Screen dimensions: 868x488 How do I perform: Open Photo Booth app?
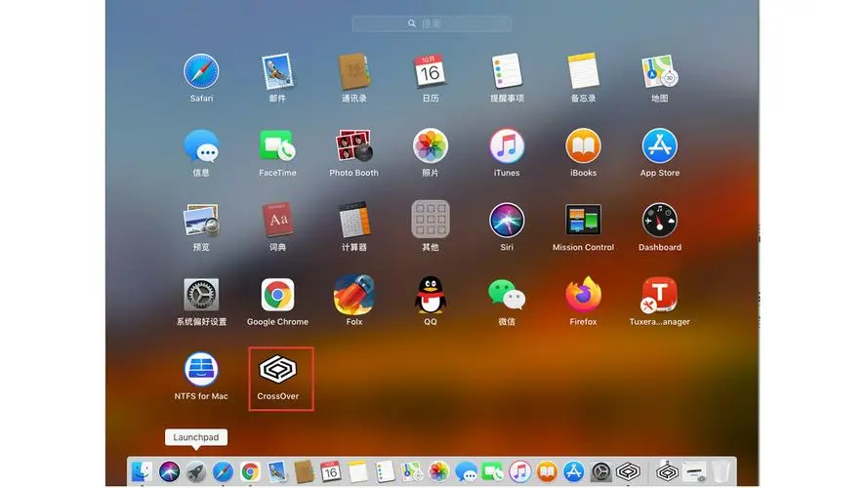pos(353,146)
